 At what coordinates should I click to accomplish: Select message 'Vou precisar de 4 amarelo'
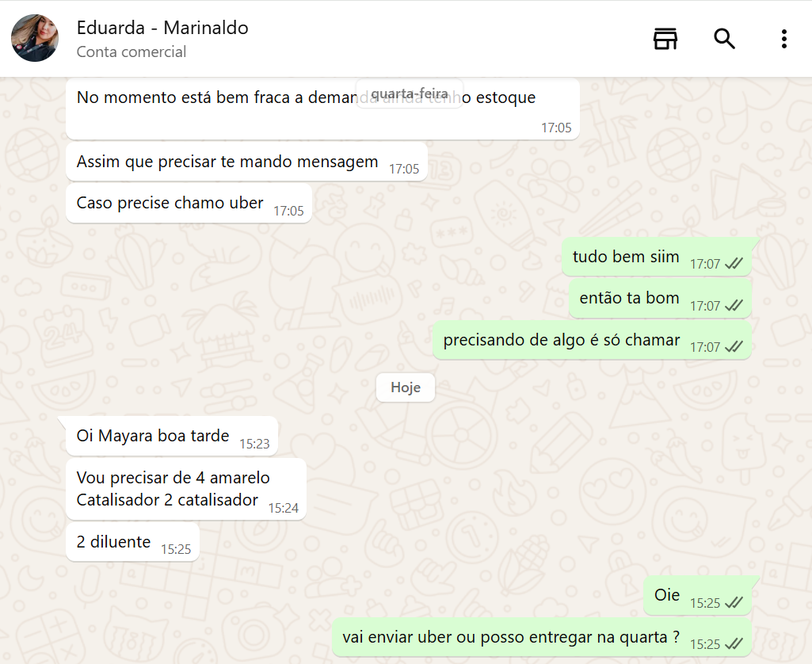(186, 489)
